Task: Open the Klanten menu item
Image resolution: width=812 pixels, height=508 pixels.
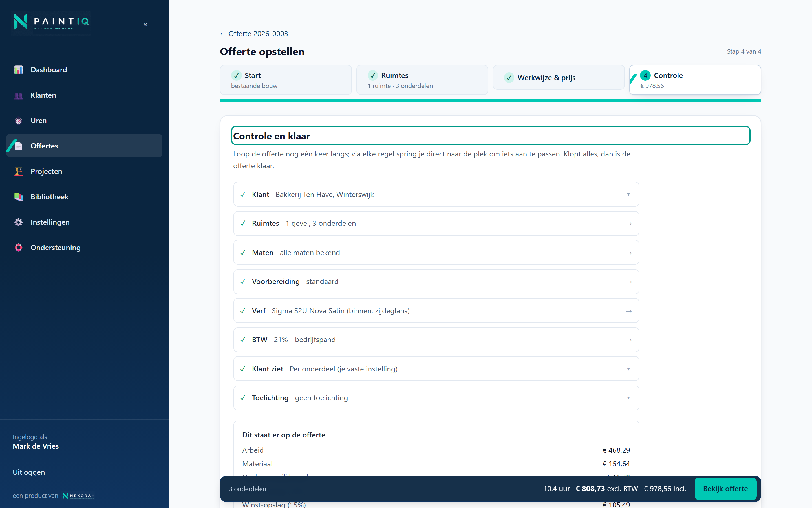Action: 84,95
